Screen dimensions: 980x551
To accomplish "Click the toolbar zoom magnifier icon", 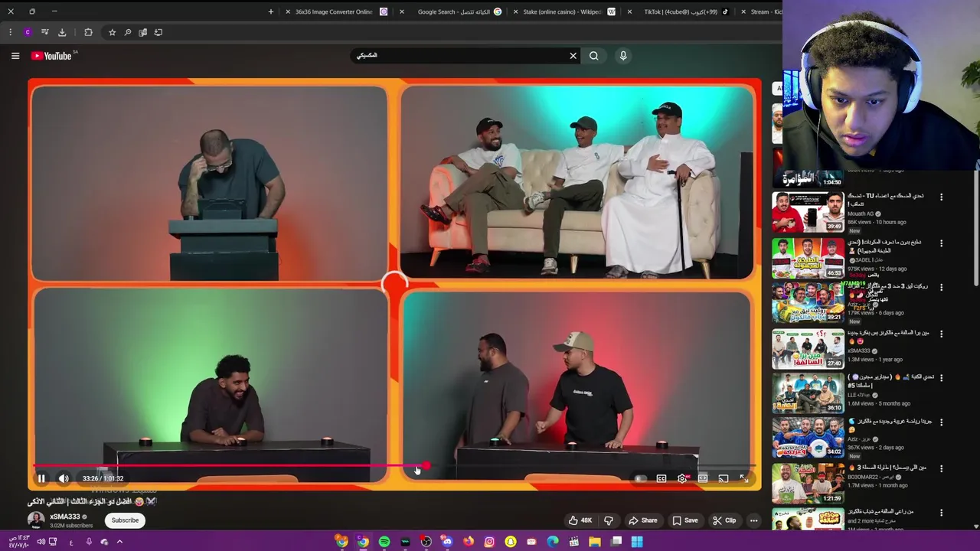I will coord(127,32).
